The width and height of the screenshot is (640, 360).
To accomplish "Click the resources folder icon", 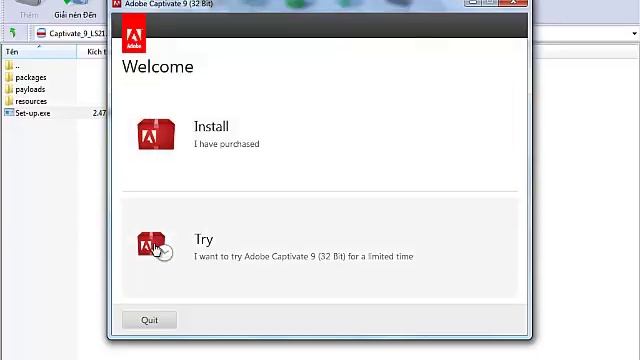I will point(9,101).
